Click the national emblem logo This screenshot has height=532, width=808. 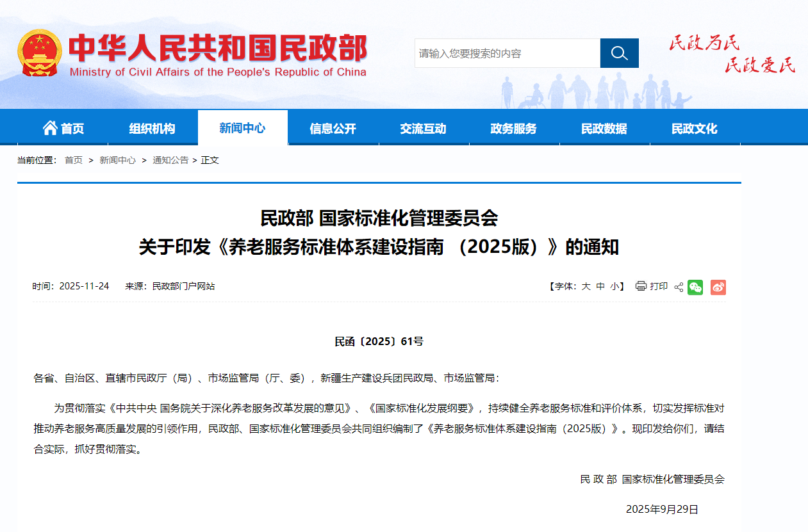click(x=40, y=53)
